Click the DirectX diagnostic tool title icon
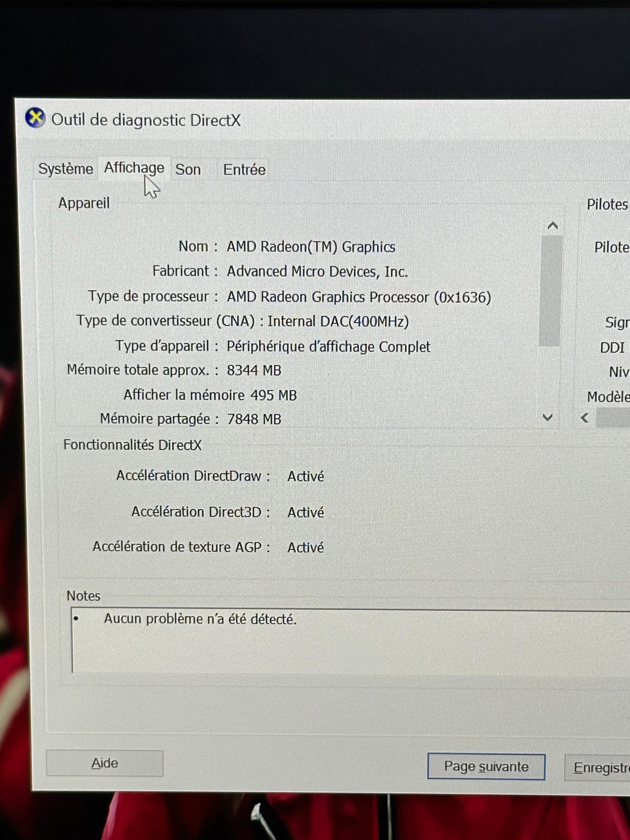Viewport: 630px width, 840px height. 35,118
